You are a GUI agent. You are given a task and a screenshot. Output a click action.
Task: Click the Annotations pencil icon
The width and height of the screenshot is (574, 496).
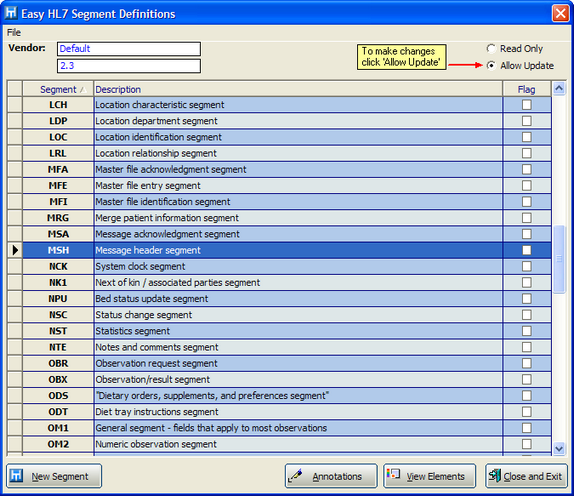point(295,476)
